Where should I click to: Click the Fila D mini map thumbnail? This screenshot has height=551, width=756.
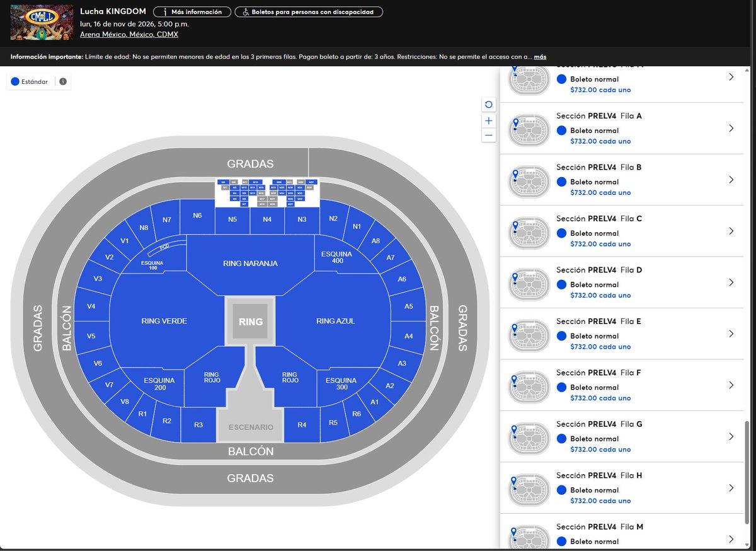point(529,284)
